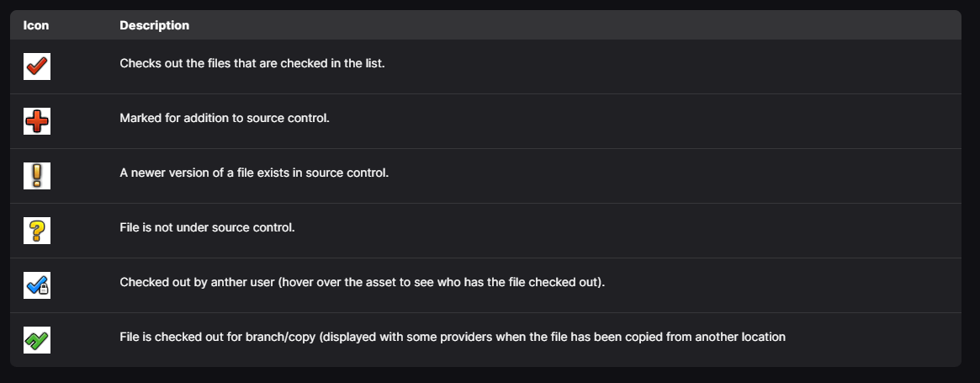The width and height of the screenshot is (980, 383).
Task: Click the blue checkmark with lock icon
Action: (37, 285)
